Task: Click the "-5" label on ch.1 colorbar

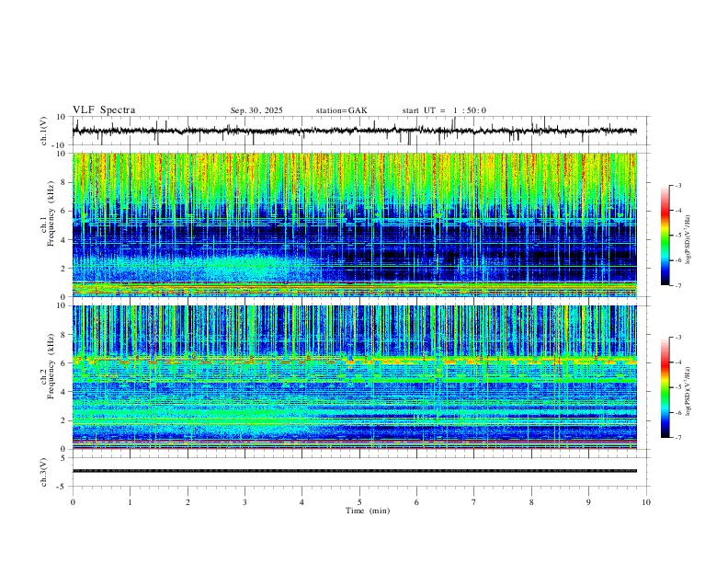Action: 678,236
